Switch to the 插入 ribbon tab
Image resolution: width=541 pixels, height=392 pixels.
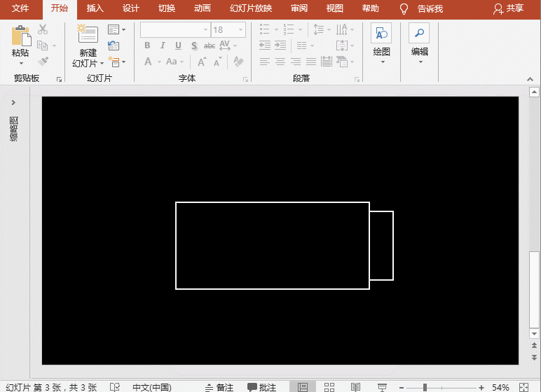click(x=95, y=8)
